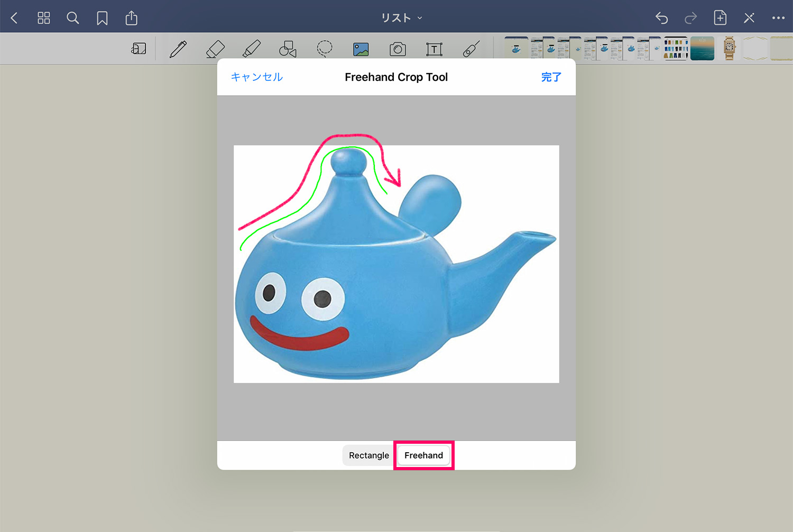Bookmark the current page

[x=102, y=18]
